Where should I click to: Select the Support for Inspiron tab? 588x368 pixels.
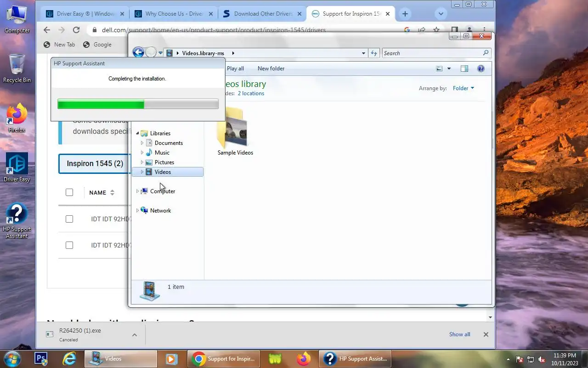[x=351, y=14]
